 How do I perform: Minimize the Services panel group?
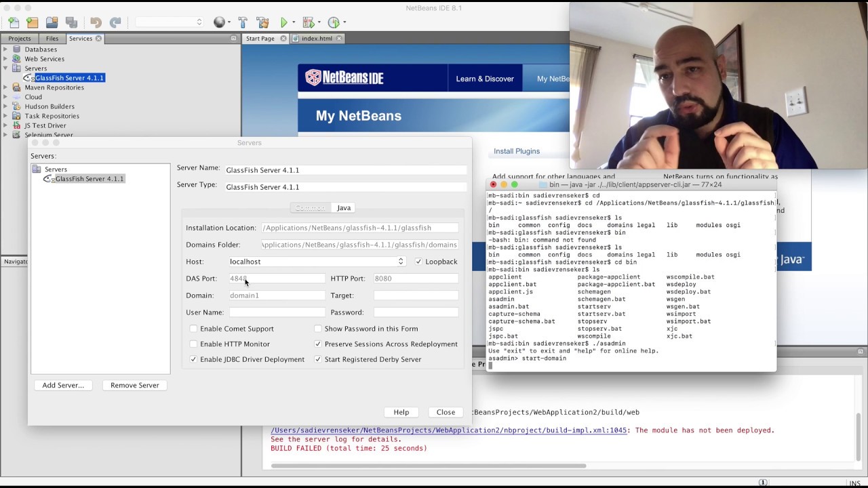pos(234,39)
